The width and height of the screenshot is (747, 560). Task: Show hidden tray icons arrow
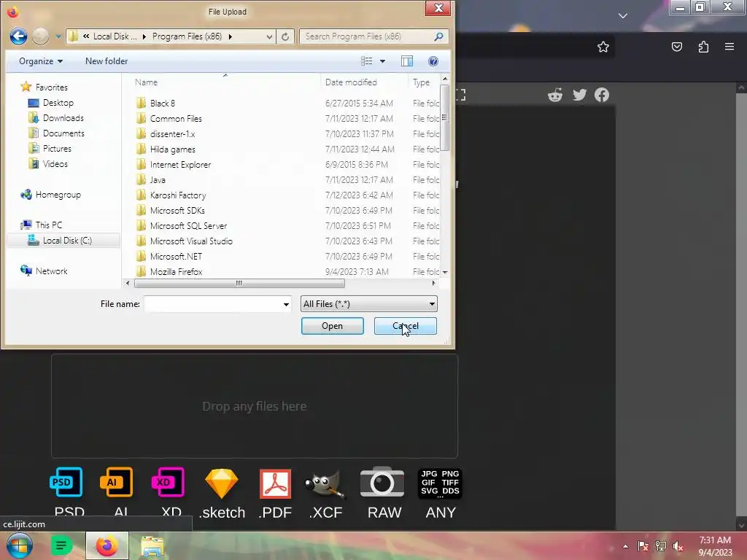tap(625, 546)
